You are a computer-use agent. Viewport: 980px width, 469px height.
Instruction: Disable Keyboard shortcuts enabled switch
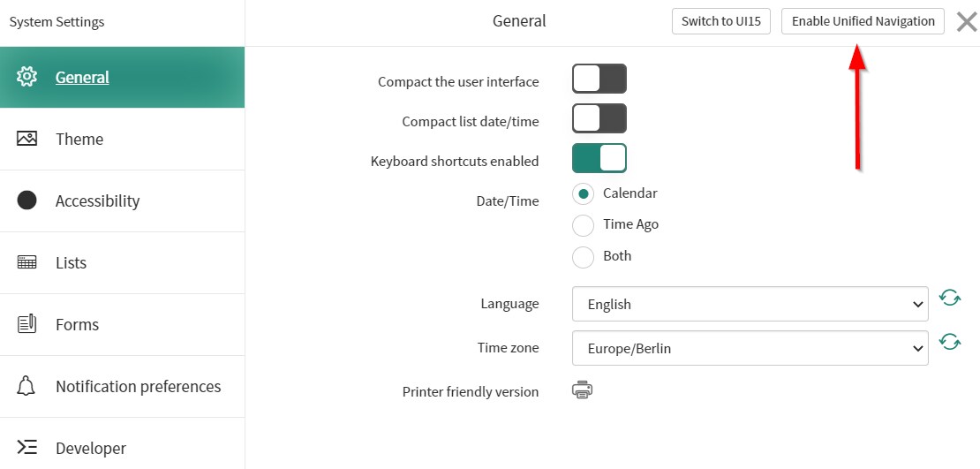point(599,158)
